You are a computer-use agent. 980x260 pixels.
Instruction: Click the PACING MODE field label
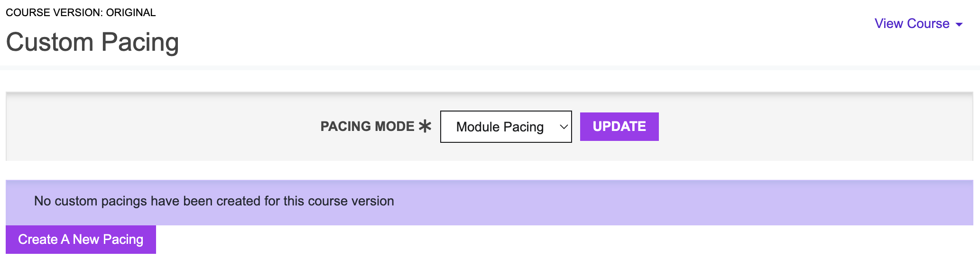pos(367,126)
